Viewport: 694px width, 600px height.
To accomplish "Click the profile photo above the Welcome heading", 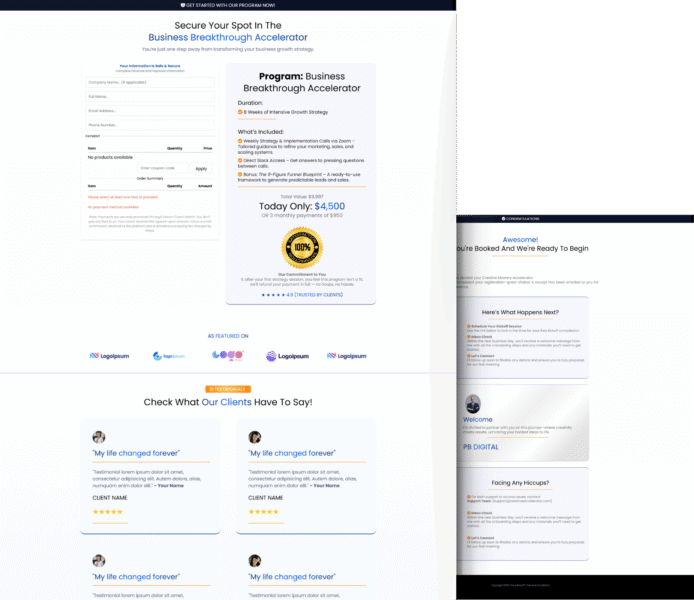I will click(473, 404).
